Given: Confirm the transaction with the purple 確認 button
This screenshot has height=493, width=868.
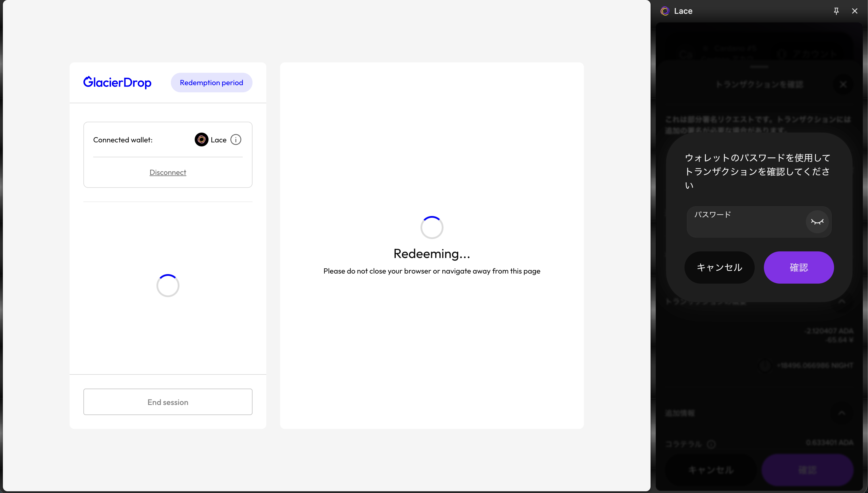Looking at the screenshot, I should click(799, 267).
